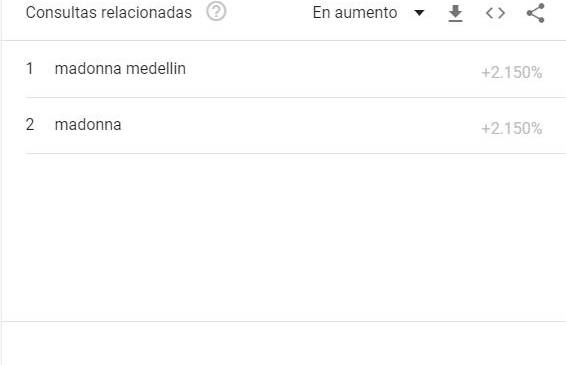The height and width of the screenshot is (365, 566).
Task: Click the Consultas relacionadas heading
Action: (109, 13)
